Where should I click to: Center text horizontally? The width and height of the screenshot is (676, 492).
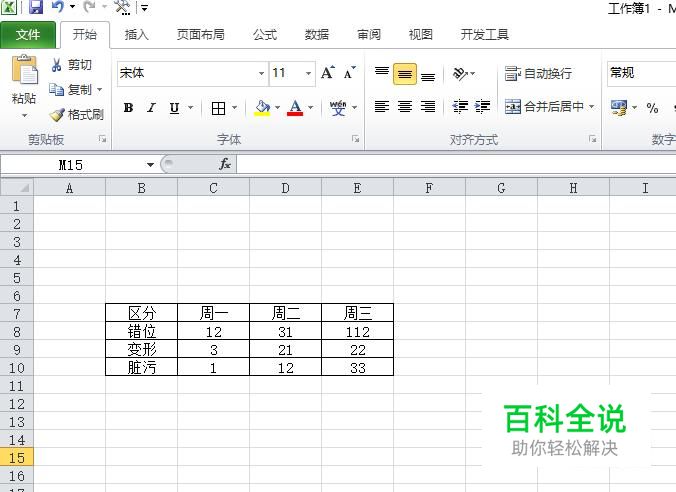(x=405, y=106)
